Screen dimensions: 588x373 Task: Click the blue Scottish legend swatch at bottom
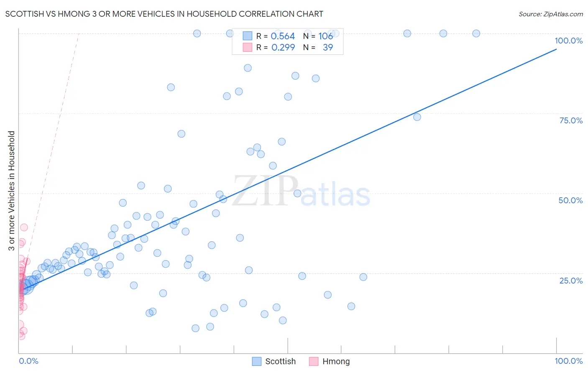pyautogui.click(x=257, y=361)
